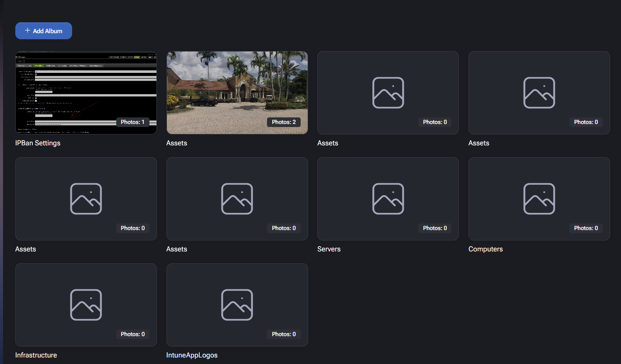Viewport: 621px width, 364px height.
Task: Click the plus icon on Add Album button
Action: 27,31
